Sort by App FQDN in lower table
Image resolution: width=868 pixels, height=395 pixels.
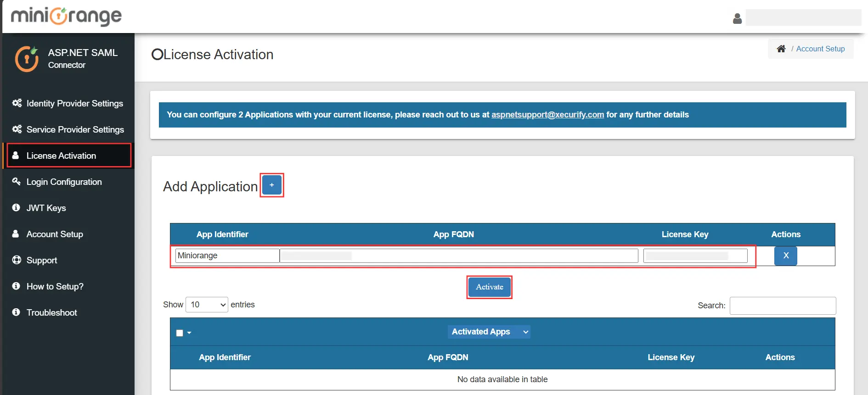(x=448, y=357)
